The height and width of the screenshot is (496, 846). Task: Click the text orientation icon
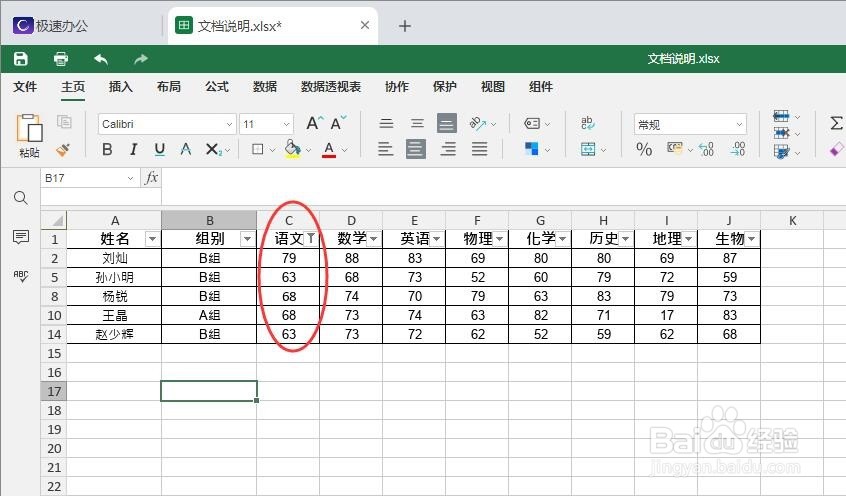pos(478,123)
